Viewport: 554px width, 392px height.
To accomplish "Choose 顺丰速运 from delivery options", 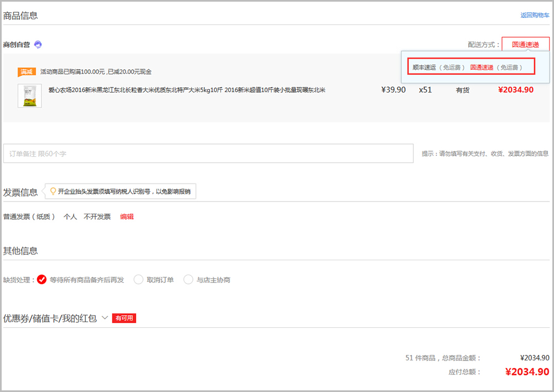I will pos(424,68).
